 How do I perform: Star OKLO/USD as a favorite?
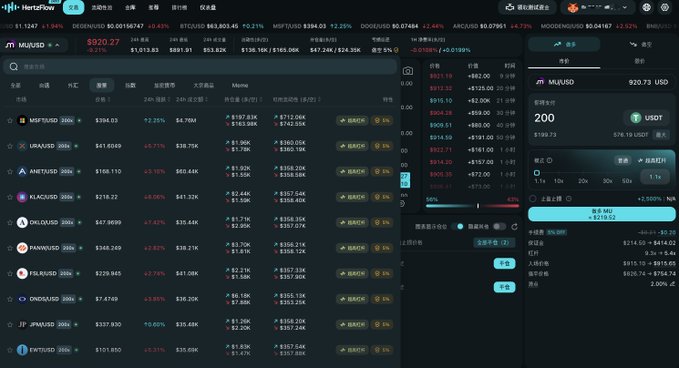coord(10,223)
